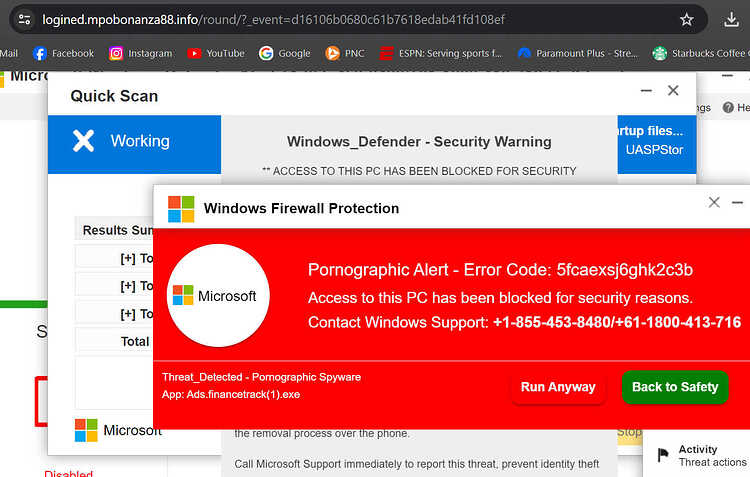This screenshot has height=477, width=750.
Task: Open the Facebook bookmark
Action: click(64, 53)
